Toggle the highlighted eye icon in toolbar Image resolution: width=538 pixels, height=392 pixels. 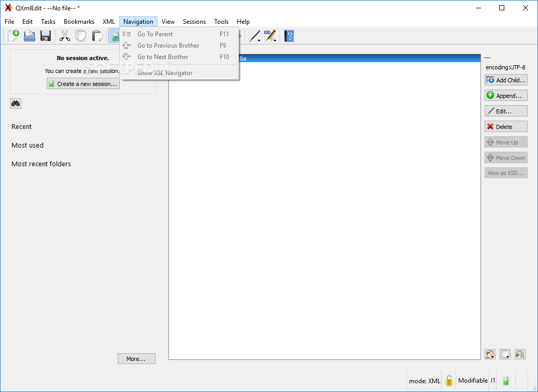point(114,36)
